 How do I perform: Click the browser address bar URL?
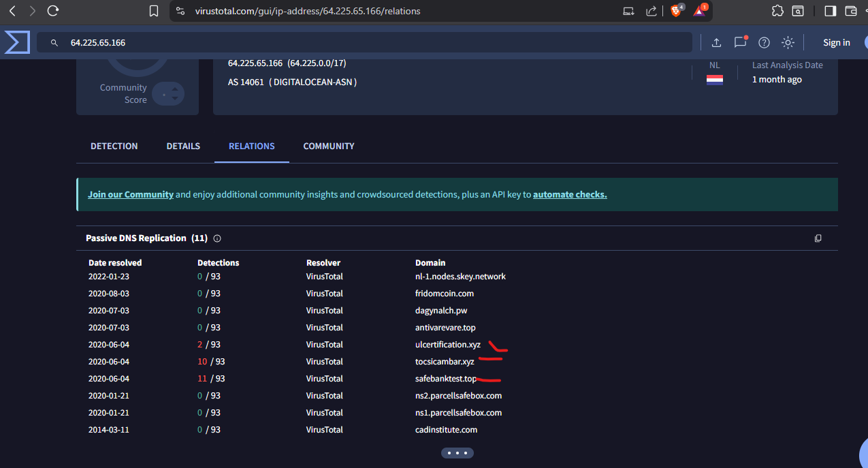(x=308, y=11)
